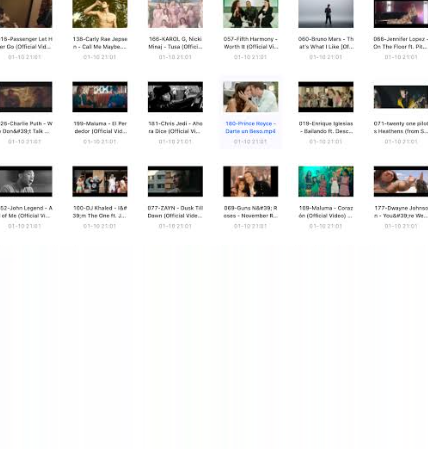This screenshot has width=428, height=449.
Task: Click the date under Maluma El Perdedor
Action: pyautogui.click(x=100, y=142)
